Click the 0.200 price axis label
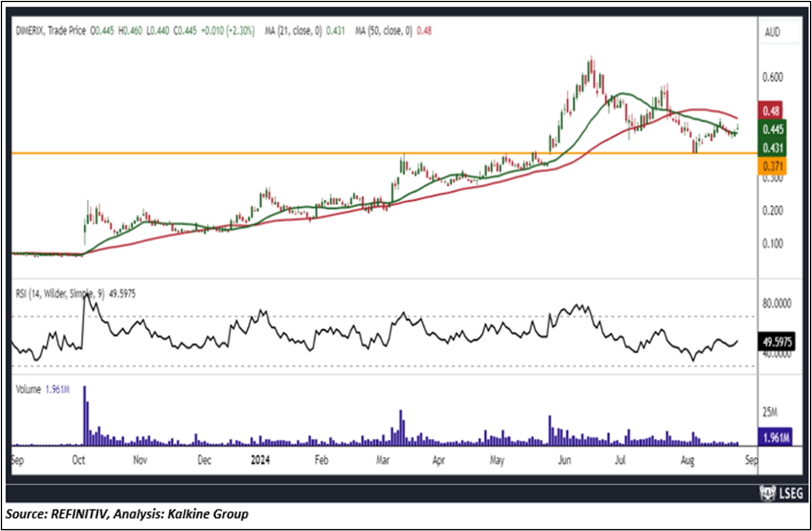Viewport: 812px width, 531px height. point(773,210)
